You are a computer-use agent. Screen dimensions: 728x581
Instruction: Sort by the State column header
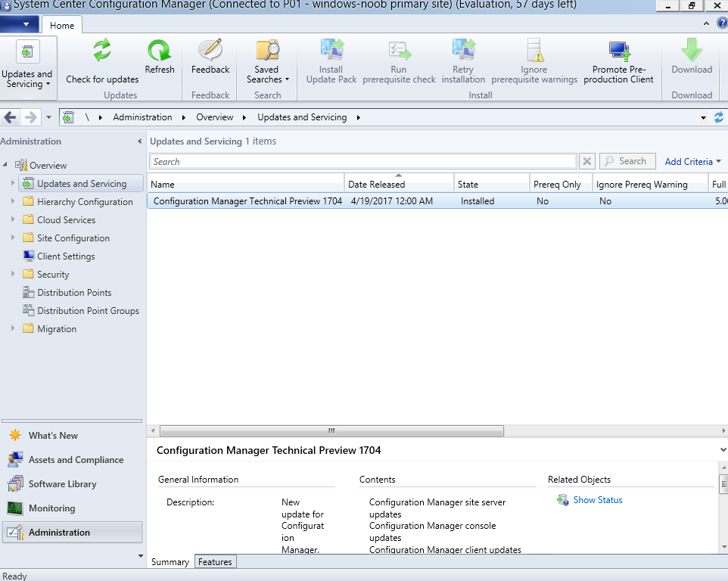[x=492, y=185]
